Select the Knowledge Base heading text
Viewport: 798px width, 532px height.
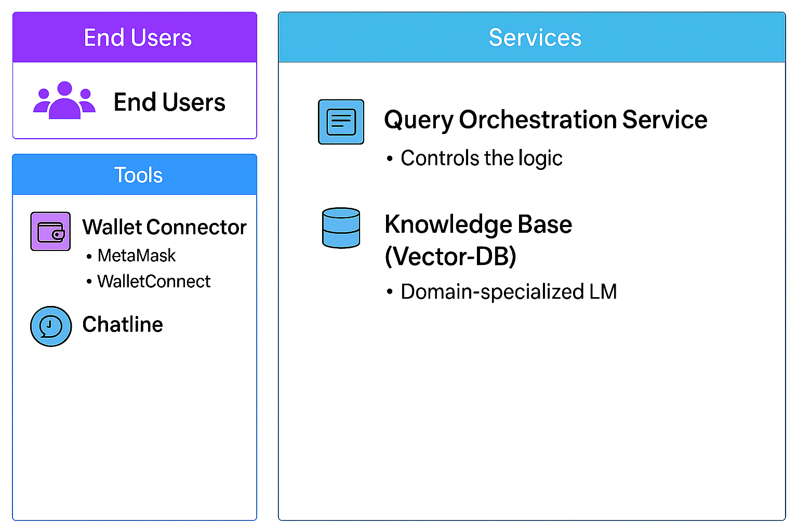(x=478, y=224)
